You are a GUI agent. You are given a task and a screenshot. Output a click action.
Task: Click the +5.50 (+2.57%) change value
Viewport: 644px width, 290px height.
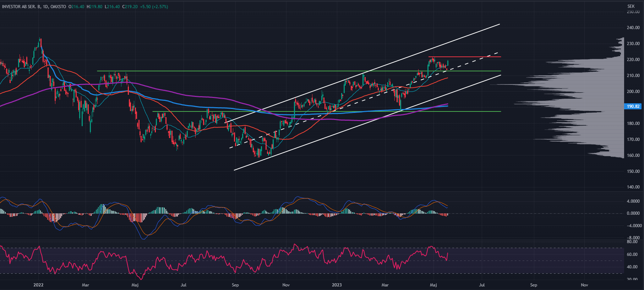tap(154, 7)
